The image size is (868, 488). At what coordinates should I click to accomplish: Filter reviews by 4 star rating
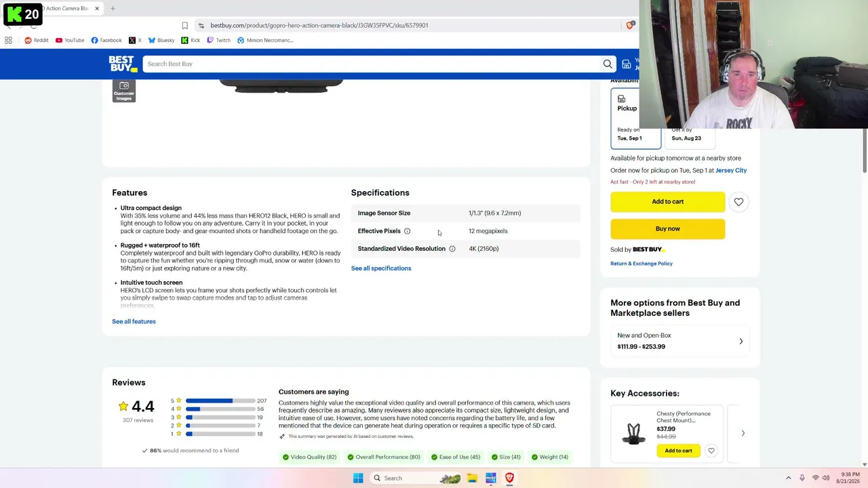coord(218,409)
